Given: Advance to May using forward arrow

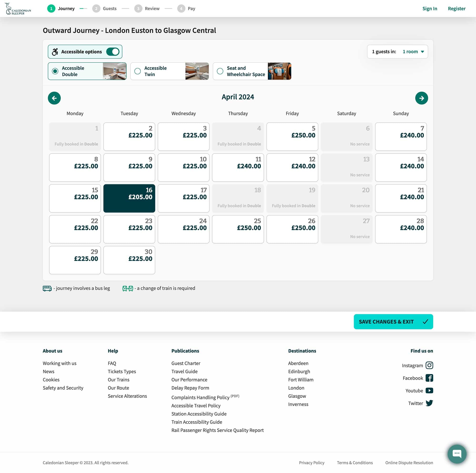Looking at the screenshot, I should (421, 98).
